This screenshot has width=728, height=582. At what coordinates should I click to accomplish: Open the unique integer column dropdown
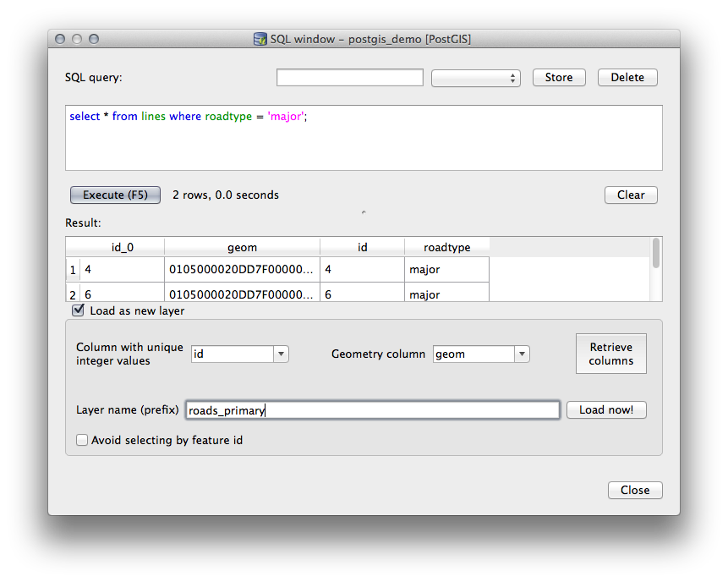coord(281,354)
